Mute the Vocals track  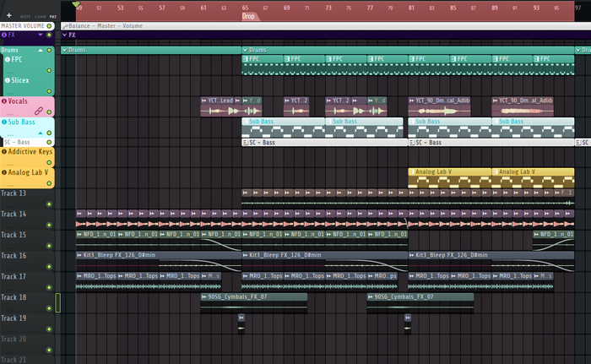coord(49,111)
